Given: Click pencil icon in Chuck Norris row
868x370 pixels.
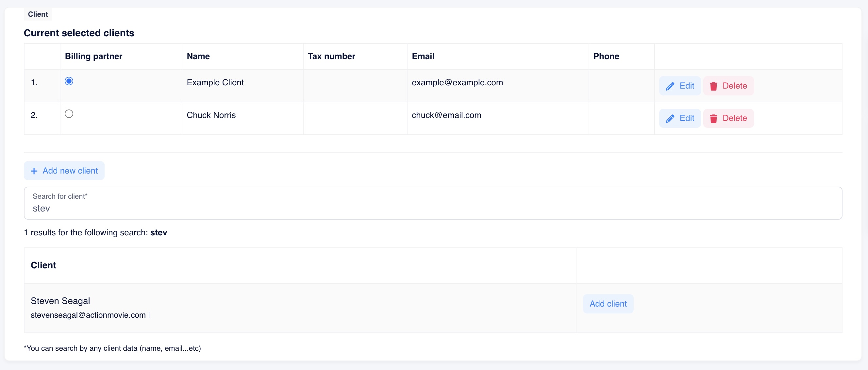Looking at the screenshot, I should click(x=670, y=119).
